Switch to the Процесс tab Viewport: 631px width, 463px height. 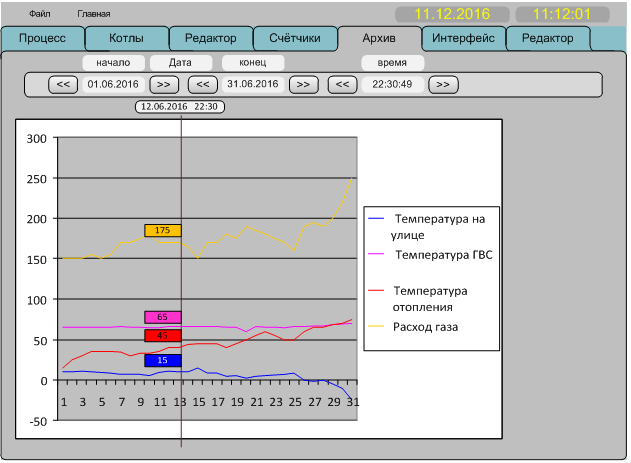click(x=42, y=39)
